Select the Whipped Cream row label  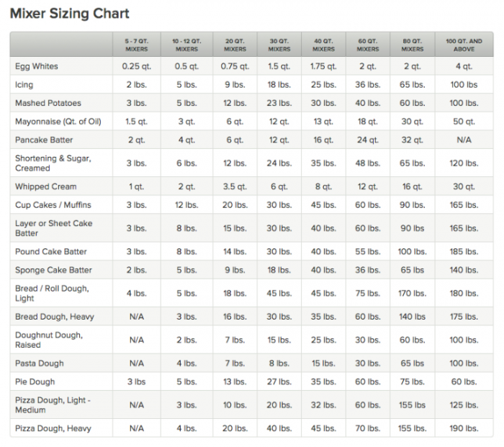point(45,186)
